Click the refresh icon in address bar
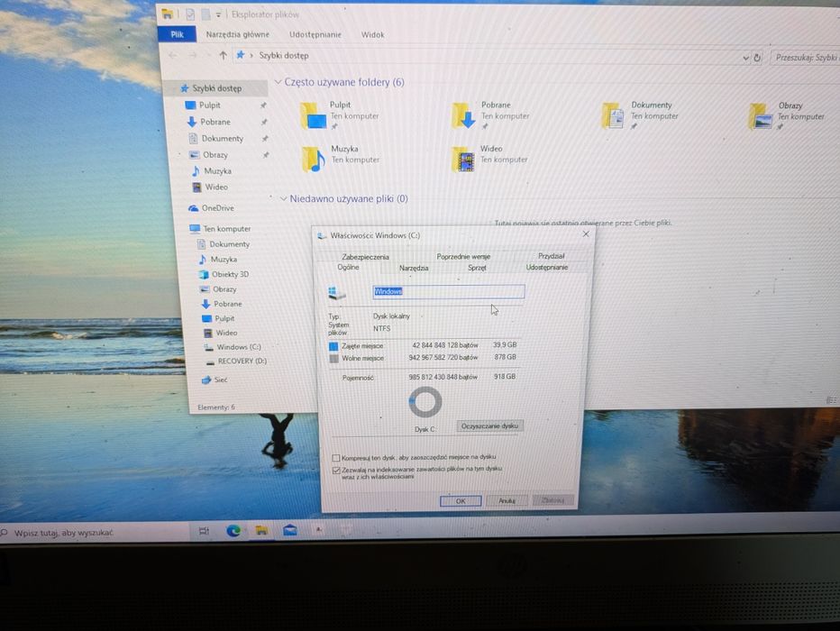This screenshot has width=840, height=631. click(x=757, y=58)
